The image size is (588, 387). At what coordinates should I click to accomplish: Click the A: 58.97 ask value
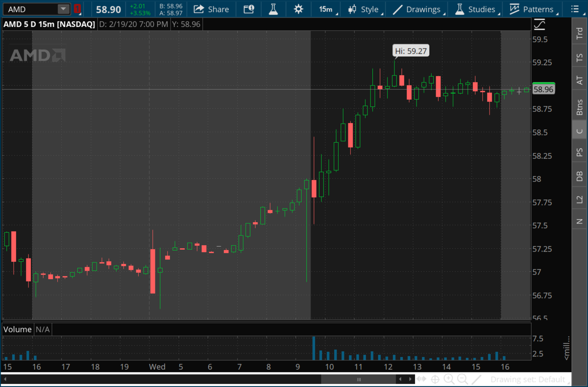(x=171, y=13)
